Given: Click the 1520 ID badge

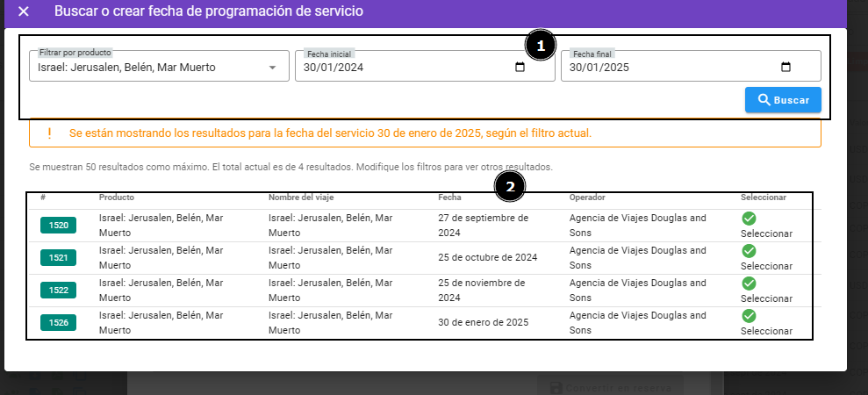Looking at the screenshot, I should (59, 226).
